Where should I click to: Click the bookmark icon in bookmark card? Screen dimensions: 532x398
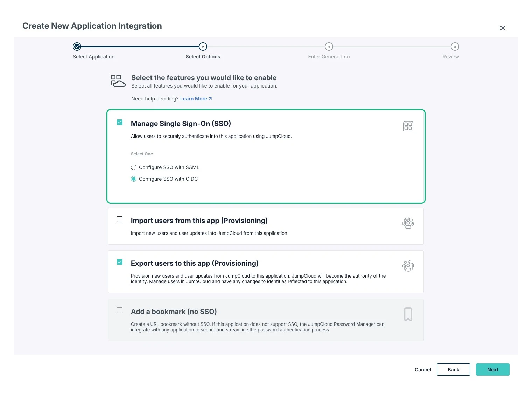click(408, 314)
